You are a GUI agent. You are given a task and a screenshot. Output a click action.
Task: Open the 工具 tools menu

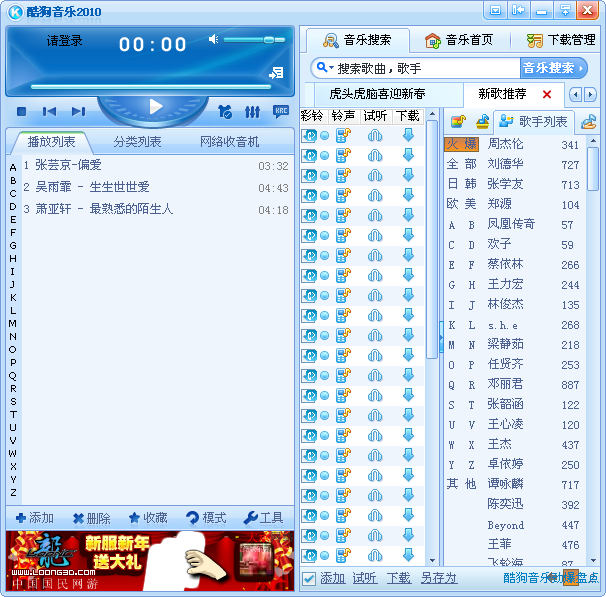[x=263, y=518]
